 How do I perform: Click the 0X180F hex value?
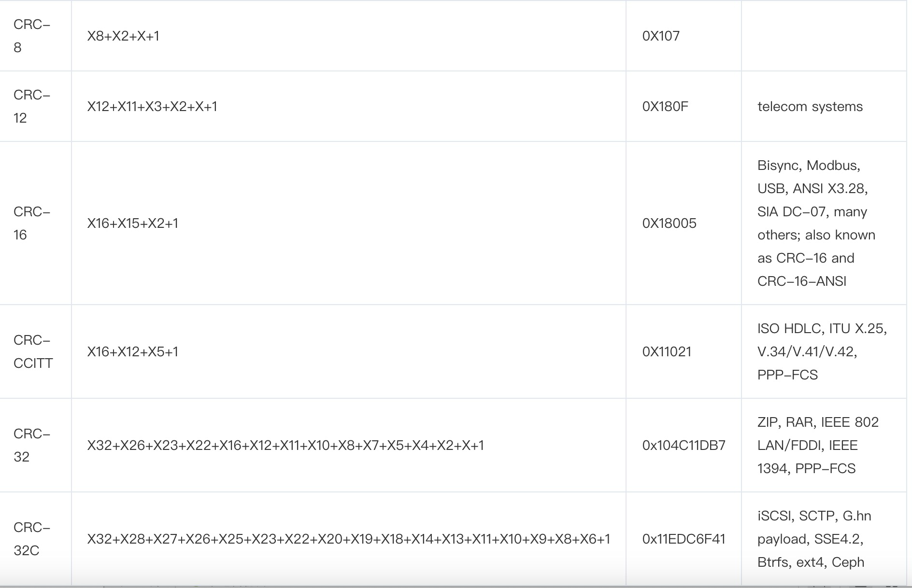[x=665, y=106]
